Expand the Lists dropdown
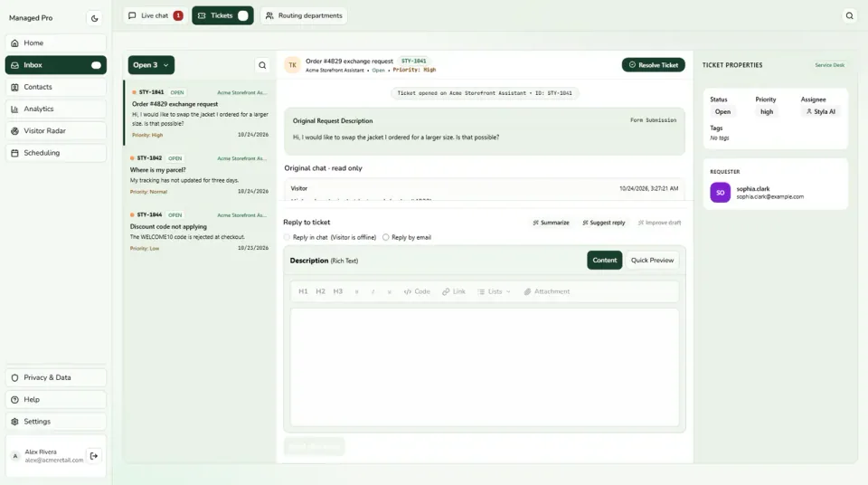The width and height of the screenshot is (868, 485). point(495,291)
